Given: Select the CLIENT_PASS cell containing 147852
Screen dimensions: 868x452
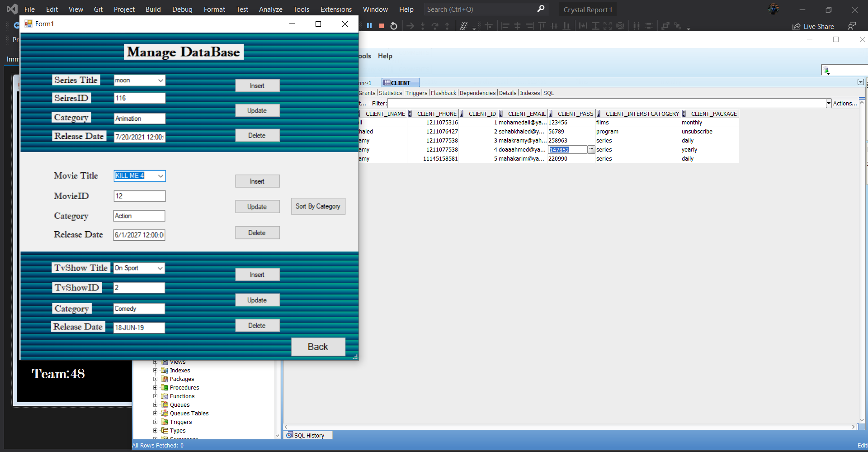Looking at the screenshot, I should (x=567, y=149).
